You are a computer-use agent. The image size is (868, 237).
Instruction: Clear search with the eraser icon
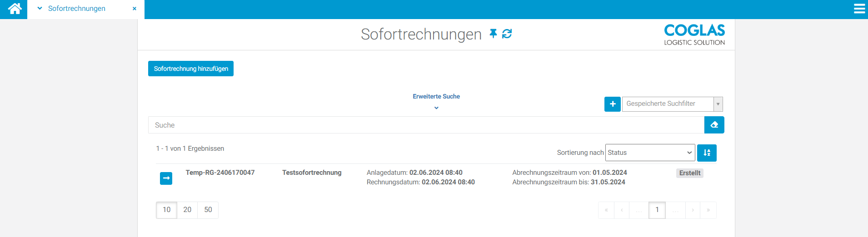pos(714,125)
